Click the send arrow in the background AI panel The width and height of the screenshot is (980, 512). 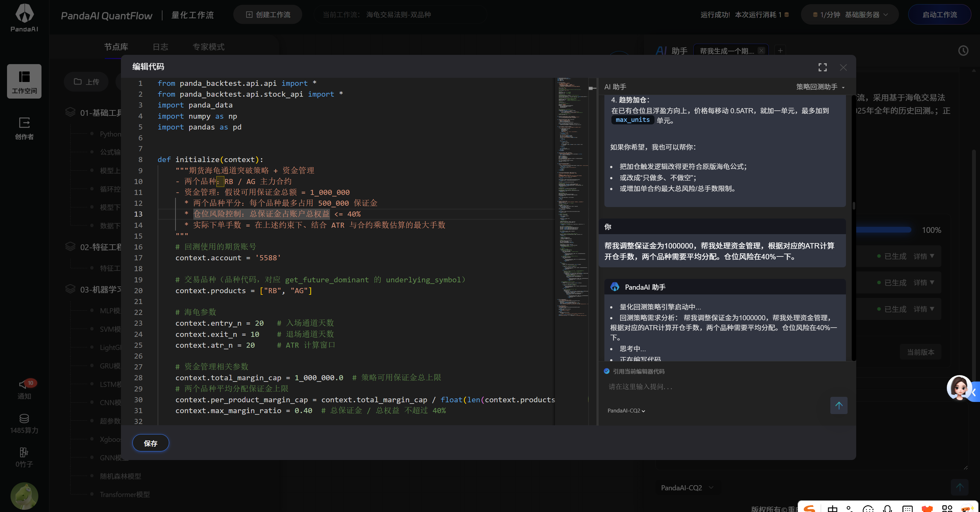click(x=960, y=487)
